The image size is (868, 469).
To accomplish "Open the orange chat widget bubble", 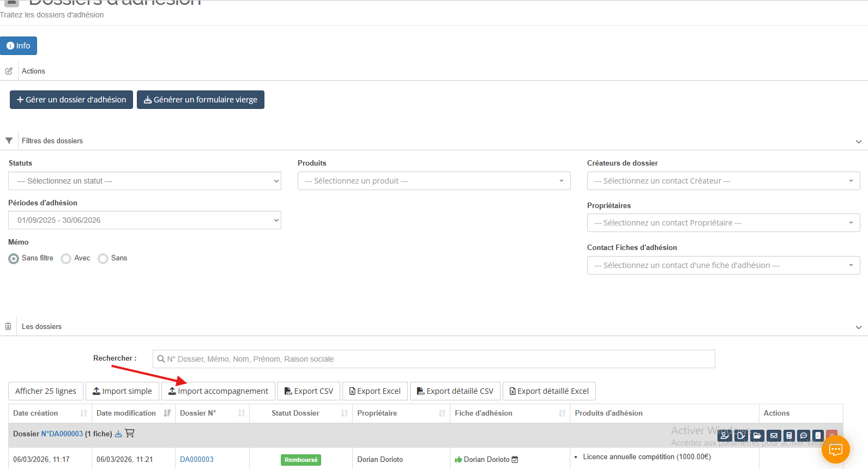I will click(835, 449).
